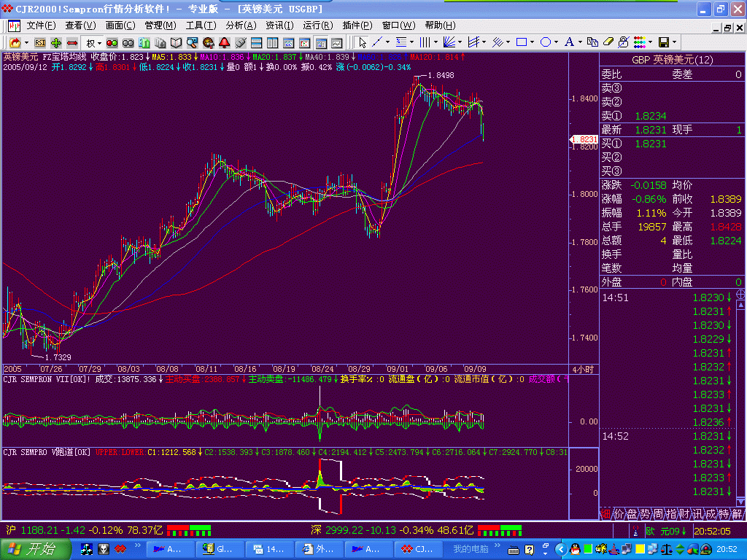Expand the text tool A dropdown arrow
Screen dimensions: 747x560
coord(580,42)
